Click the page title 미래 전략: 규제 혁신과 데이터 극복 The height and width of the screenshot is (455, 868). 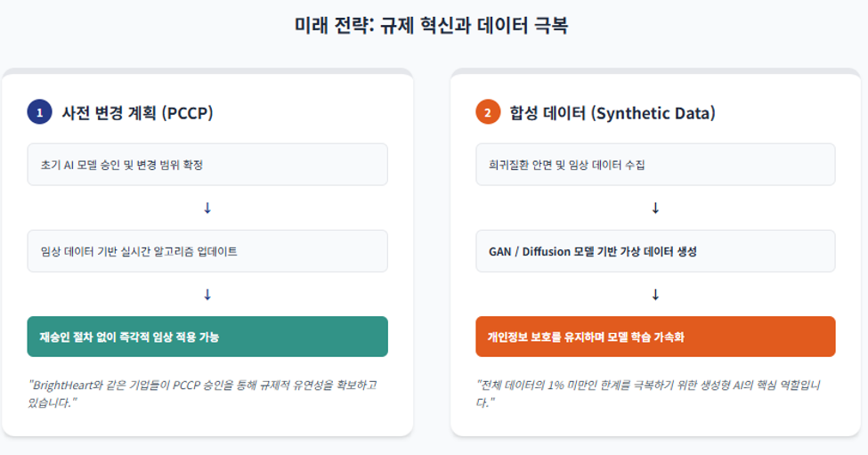tap(431, 26)
